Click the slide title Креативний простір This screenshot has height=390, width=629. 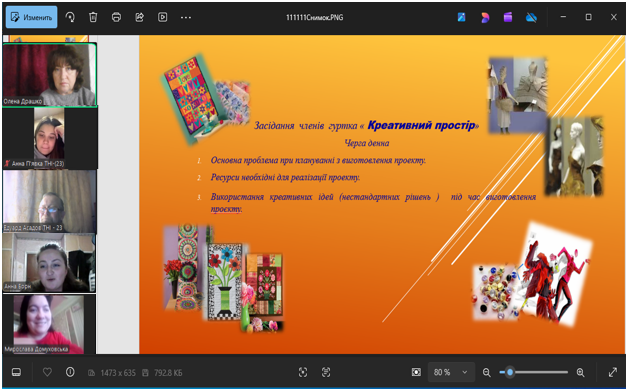[421, 125]
